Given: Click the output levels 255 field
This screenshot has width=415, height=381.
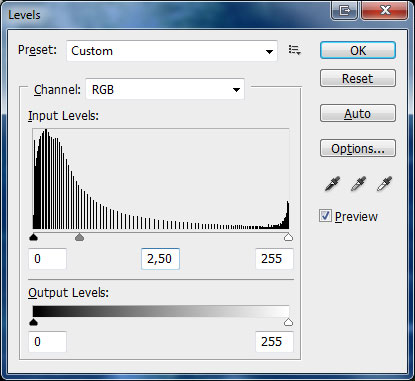Looking at the screenshot, I should [x=274, y=342].
